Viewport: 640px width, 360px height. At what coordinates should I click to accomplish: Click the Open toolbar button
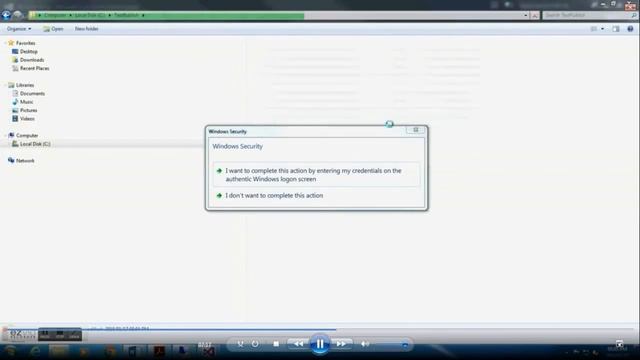pyautogui.click(x=53, y=29)
